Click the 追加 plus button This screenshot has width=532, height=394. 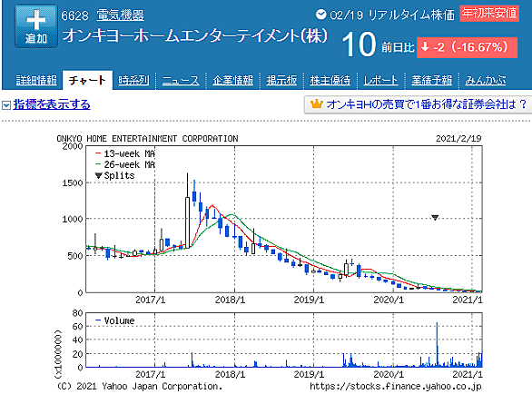click(x=36, y=26)
